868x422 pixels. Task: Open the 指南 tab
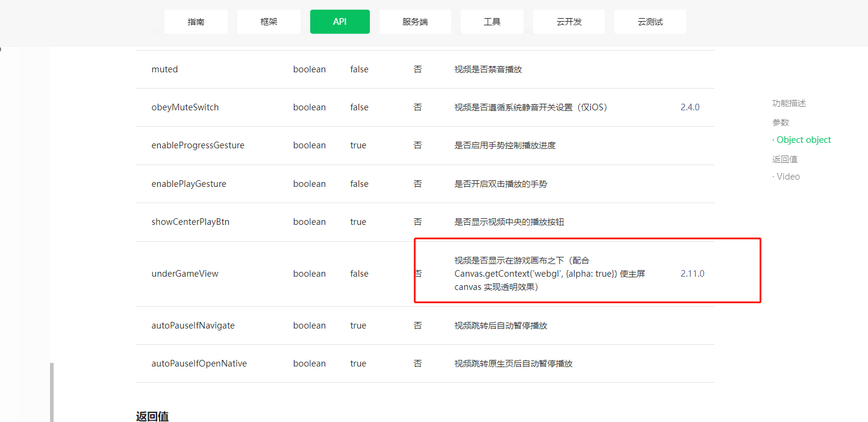point(196,22)
